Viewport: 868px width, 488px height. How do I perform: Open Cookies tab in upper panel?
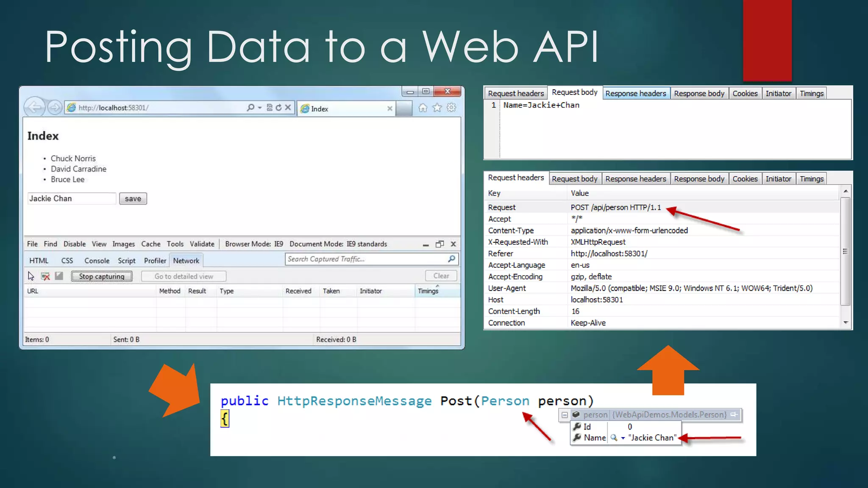coord(745,93)
